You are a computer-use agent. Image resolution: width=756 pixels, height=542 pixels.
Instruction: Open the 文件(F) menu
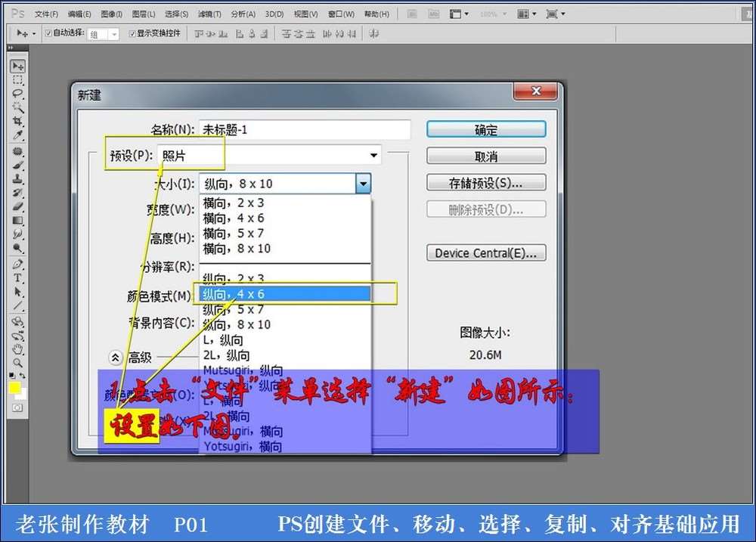point(46,14)
